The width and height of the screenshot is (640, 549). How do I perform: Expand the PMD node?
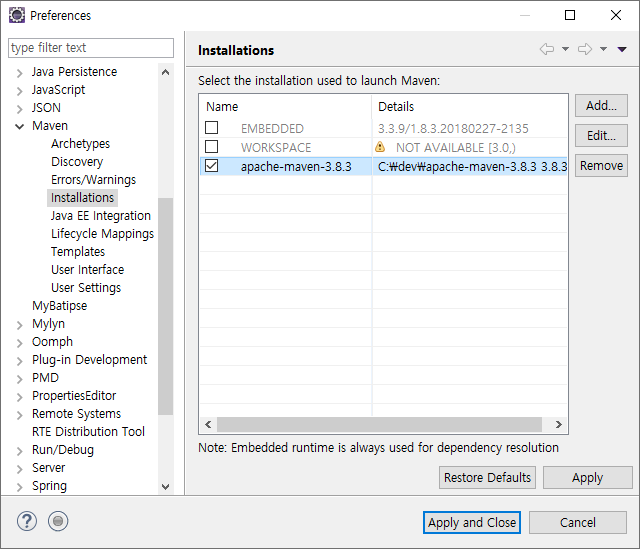(x=19, y=379)
